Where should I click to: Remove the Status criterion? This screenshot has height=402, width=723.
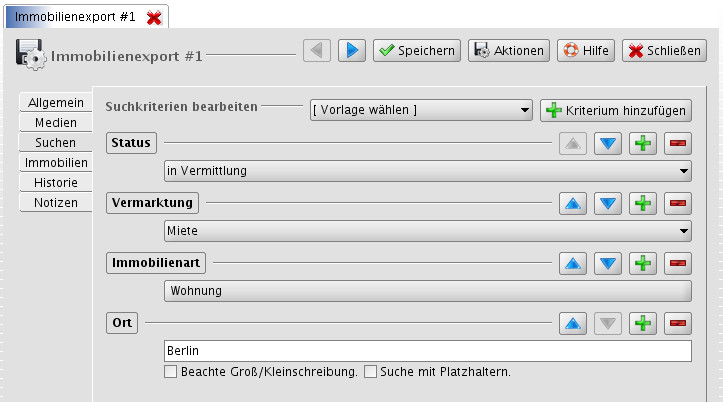679,144
